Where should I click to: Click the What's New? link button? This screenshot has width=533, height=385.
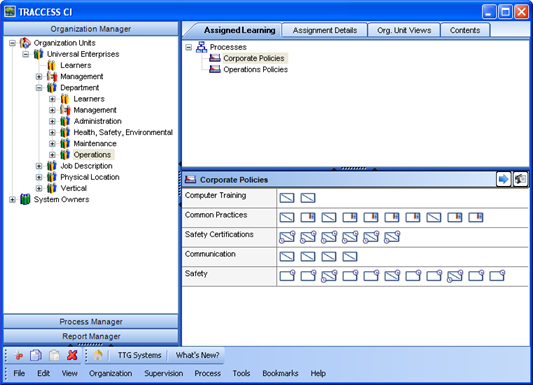[197, 355]
